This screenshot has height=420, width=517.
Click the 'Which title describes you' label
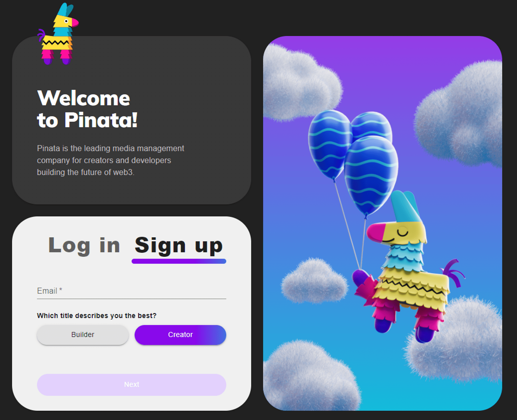pos(97,316)
